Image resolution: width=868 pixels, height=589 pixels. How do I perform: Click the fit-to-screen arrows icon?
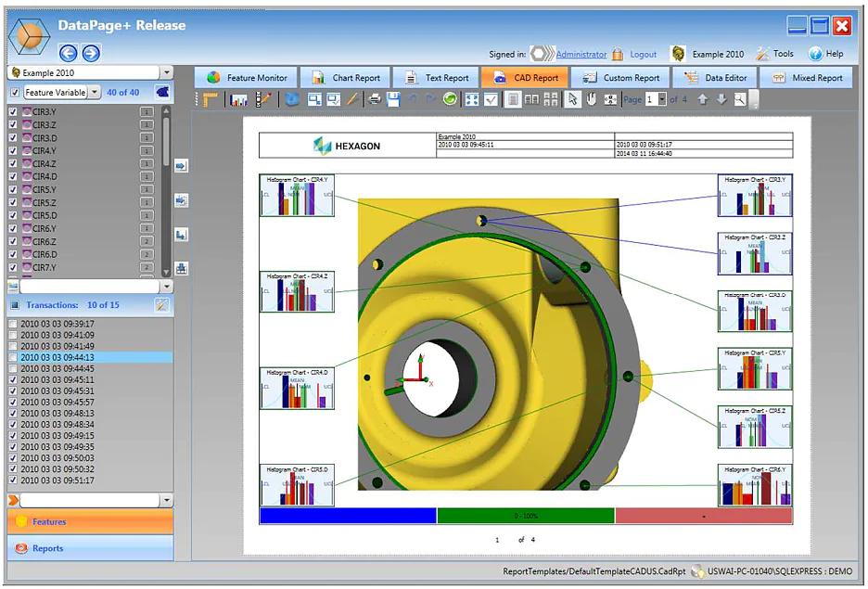pyautogui.click(x=472, y=99)
